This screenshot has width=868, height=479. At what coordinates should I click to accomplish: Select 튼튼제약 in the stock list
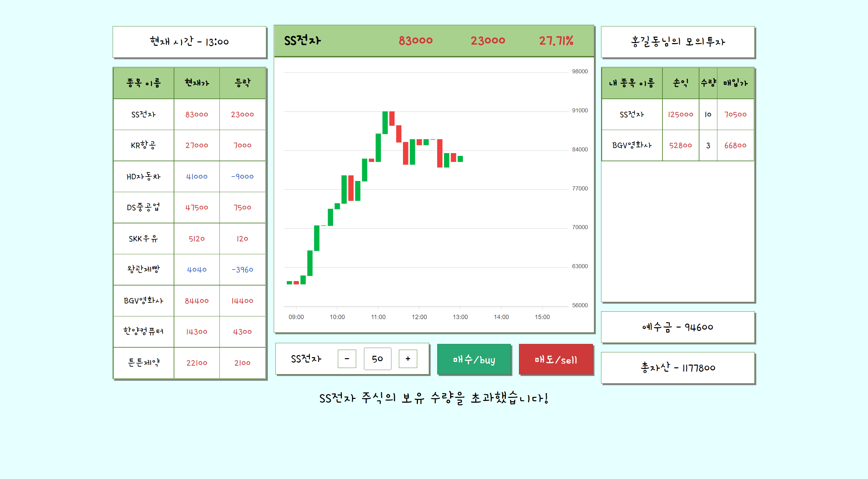tap(143, 363)
